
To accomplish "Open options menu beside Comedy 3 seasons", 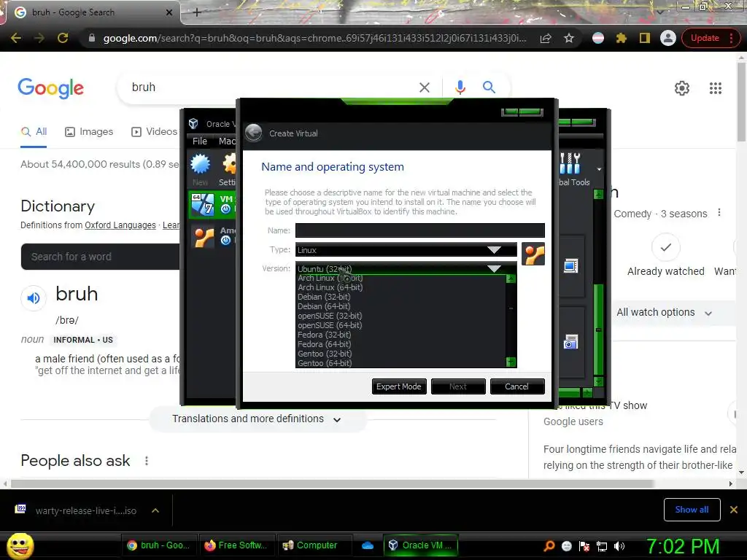I will pyautogui.click(x=719, y=213).
